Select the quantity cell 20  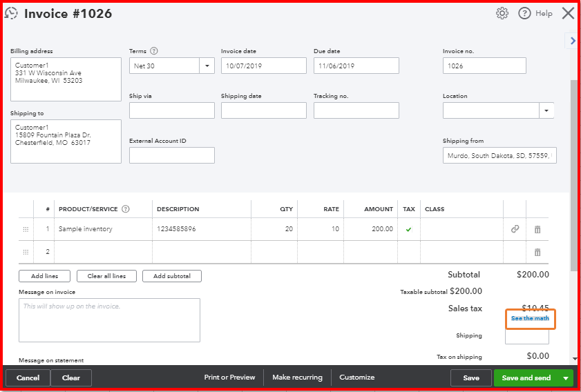tap(274, 229)
